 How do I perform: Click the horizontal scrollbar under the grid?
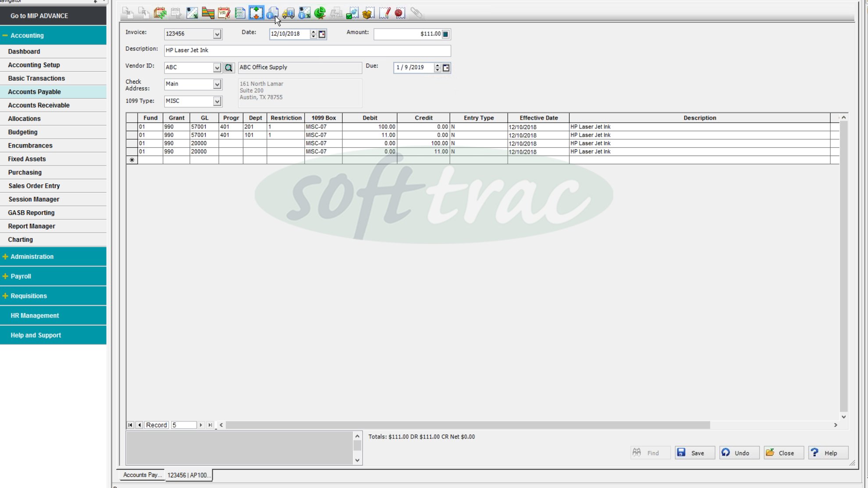pyautogui.click(x=468, y=425)
